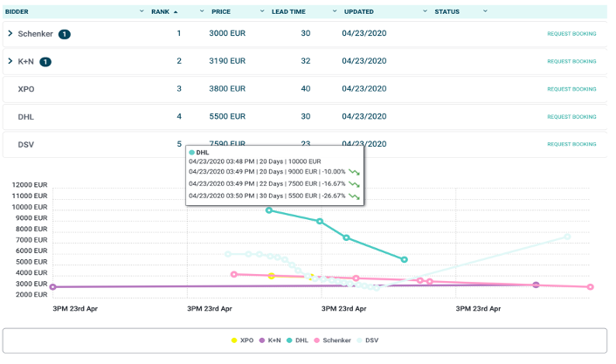The height and width of the screenshot is (364, 616).
Task: Open the LEAD TIME column dropdown chevron
Action: click(x=335, y=11)
